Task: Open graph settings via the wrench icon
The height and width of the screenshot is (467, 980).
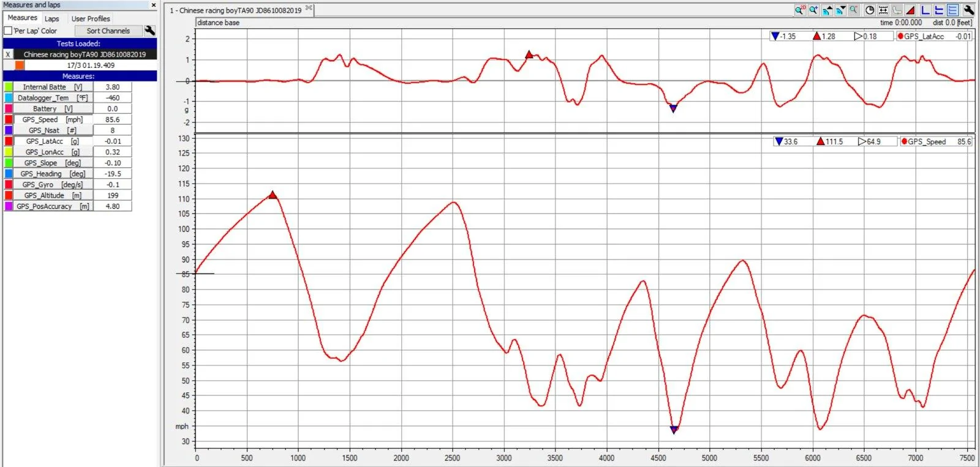Action: click(x=968, y=10)
